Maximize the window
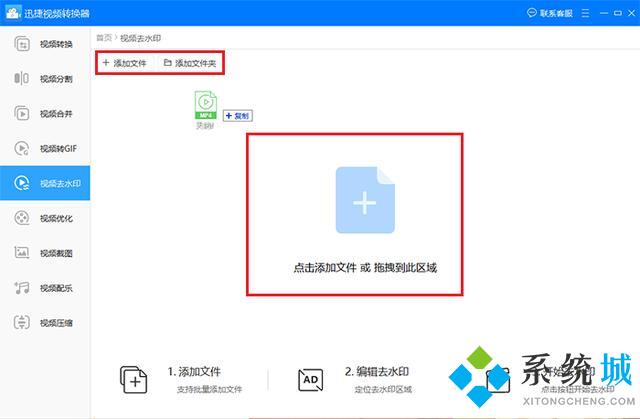 pos(618,13)
